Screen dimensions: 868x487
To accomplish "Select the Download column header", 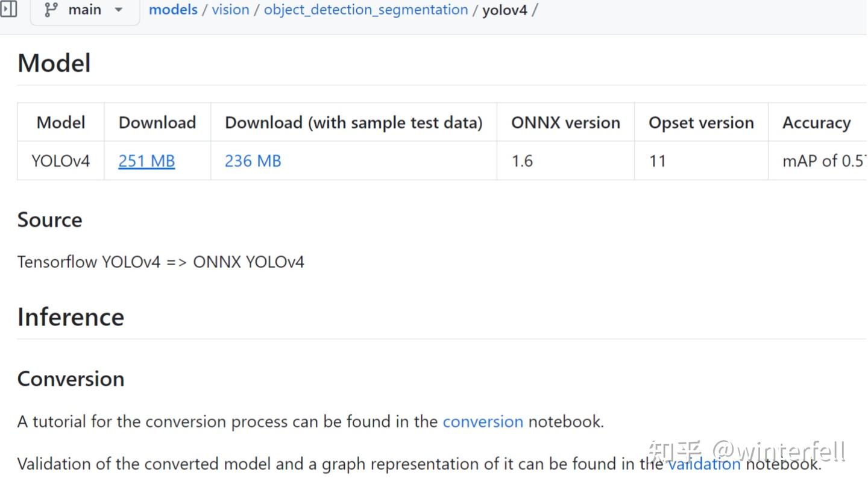I will pyautogui.click(x=157, y=122).
